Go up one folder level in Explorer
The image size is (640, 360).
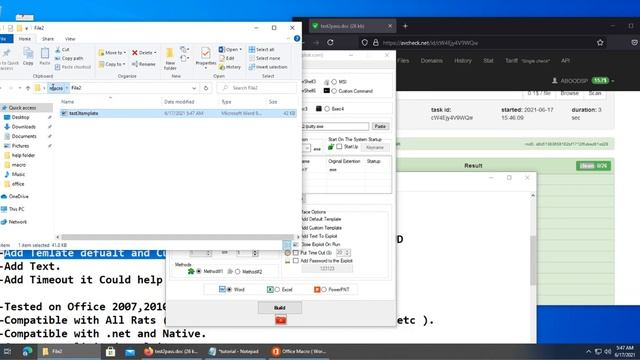28,88
